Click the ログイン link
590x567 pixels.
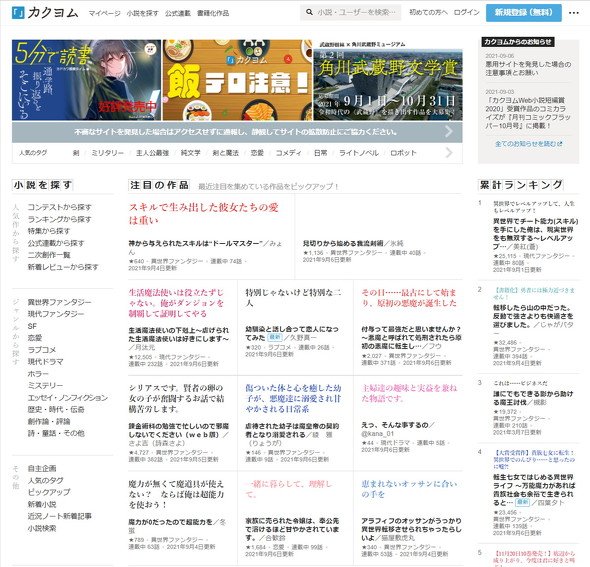(466, 12)
